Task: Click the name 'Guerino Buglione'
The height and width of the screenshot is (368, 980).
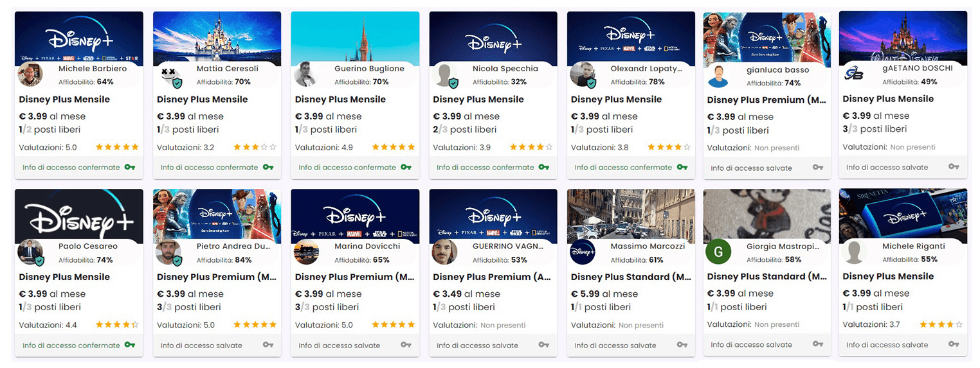Action: pyautogui.click(x=369, y=69)
